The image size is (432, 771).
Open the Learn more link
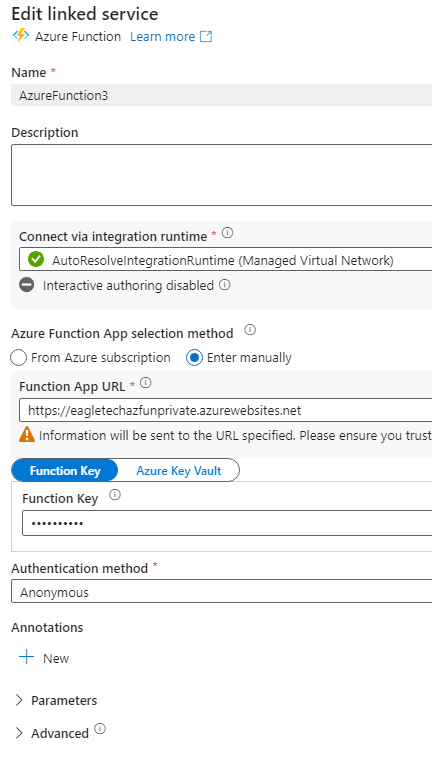pyautogui.click(x=162, y=37)
